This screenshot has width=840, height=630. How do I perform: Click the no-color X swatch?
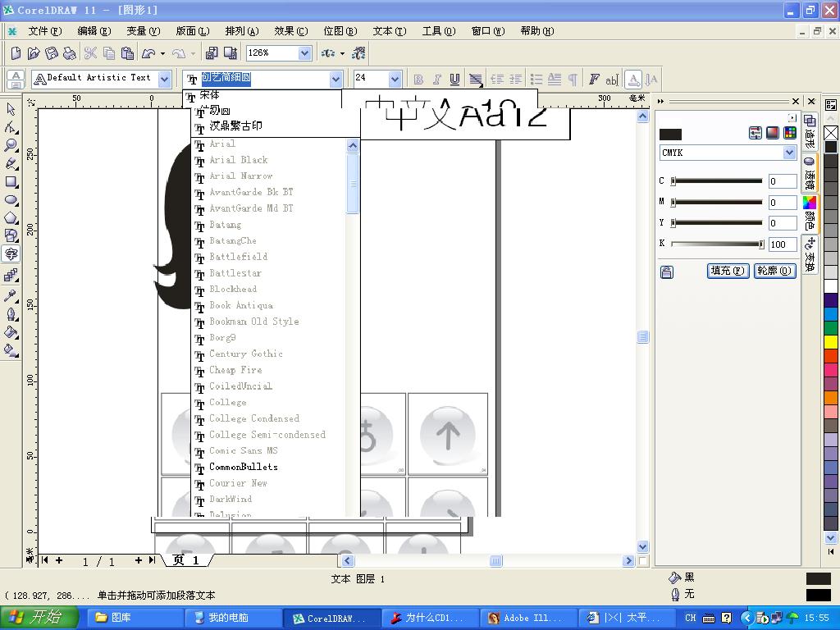[x=831, y=132]
